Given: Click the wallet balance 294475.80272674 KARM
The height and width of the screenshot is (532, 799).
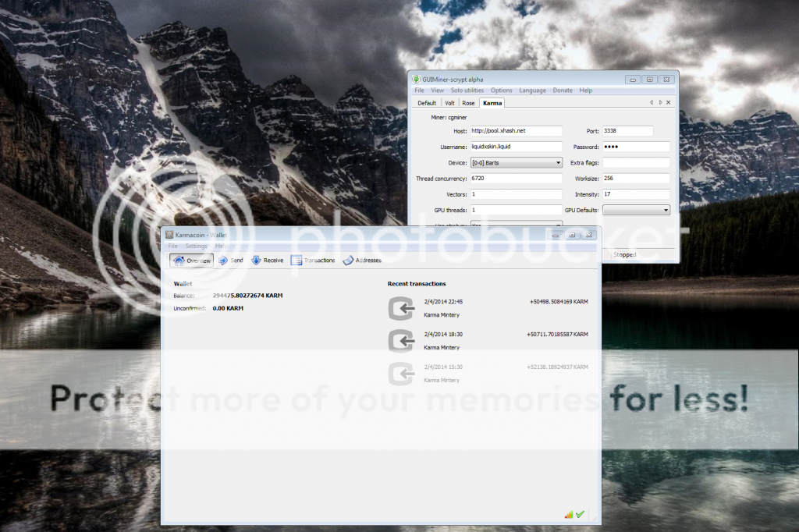Looking at the screenshot, I should pyautogui.click(x=247, y=296).
